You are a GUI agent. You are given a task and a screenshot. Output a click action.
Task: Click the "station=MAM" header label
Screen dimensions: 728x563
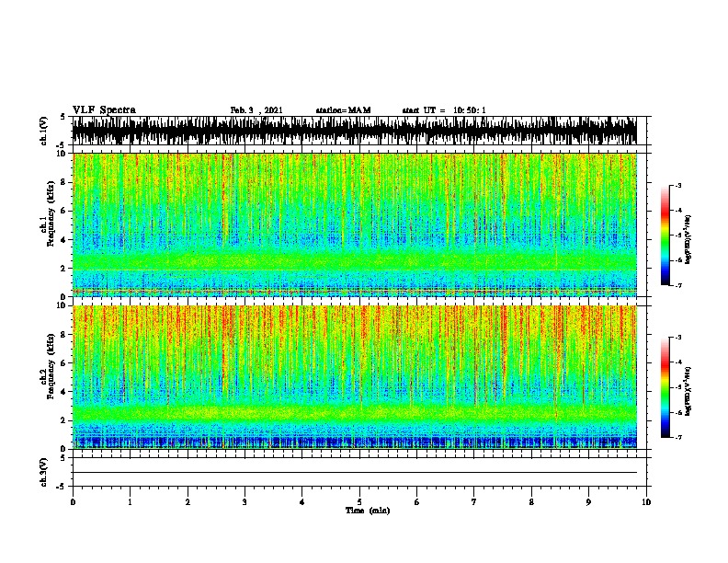343,110
